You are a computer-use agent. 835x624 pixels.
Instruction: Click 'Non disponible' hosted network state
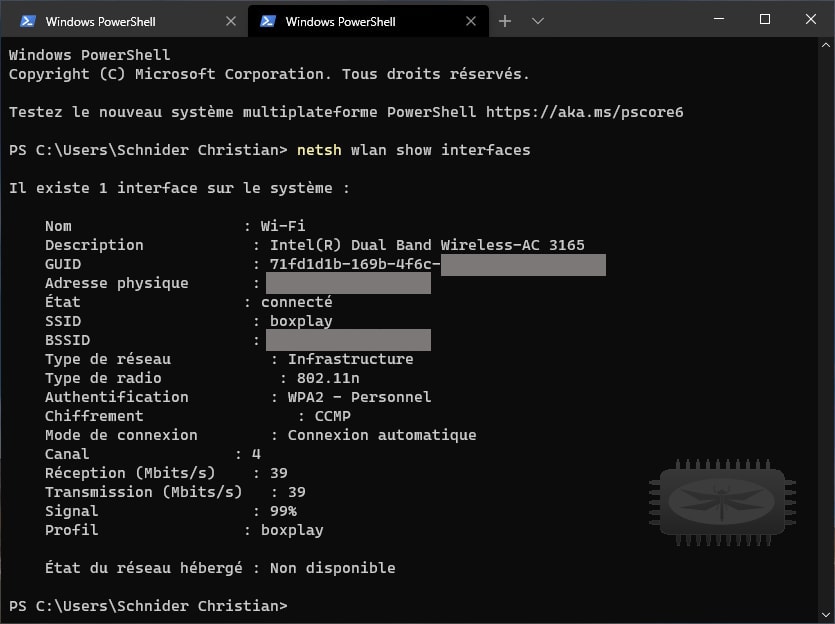click(x=332, y=569)
